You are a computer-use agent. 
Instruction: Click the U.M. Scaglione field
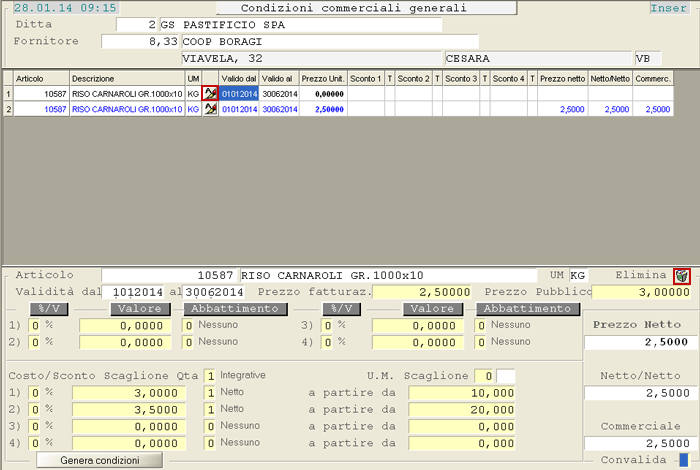point(484,376)
